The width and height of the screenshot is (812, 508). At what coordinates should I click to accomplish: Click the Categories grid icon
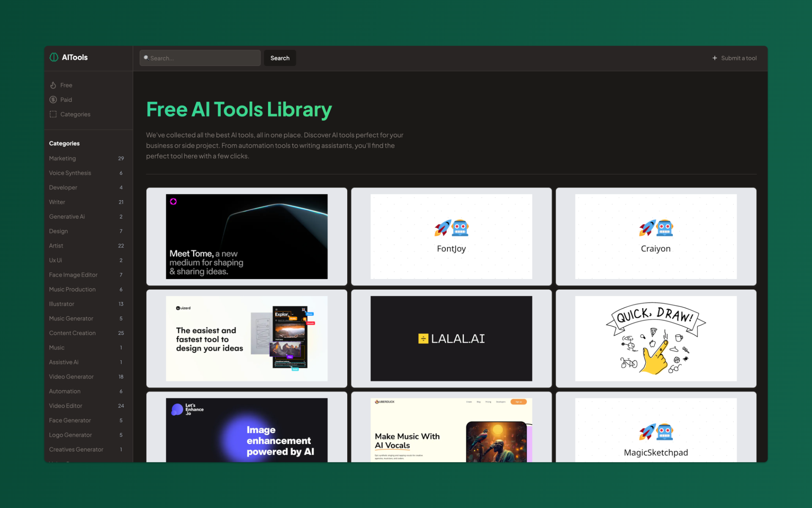[53, 114]
